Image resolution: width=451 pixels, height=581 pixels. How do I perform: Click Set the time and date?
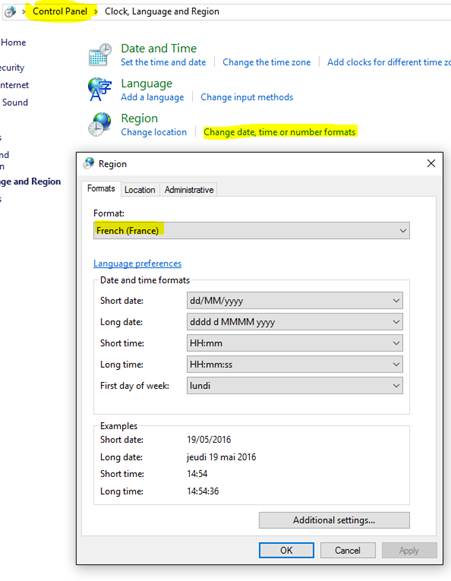click(x=163, y=62)
